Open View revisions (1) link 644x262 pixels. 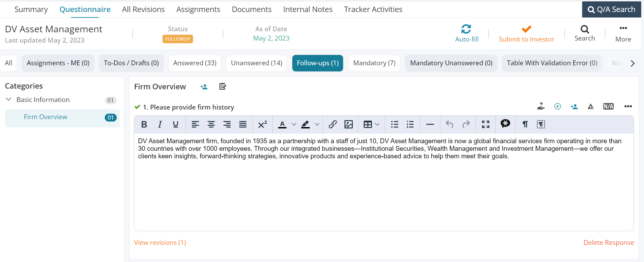160,242
